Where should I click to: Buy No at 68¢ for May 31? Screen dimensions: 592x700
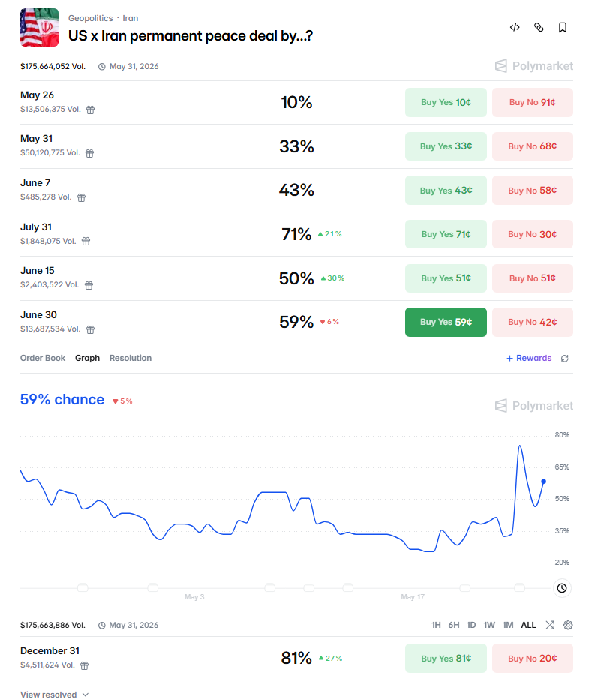point(532,146)
